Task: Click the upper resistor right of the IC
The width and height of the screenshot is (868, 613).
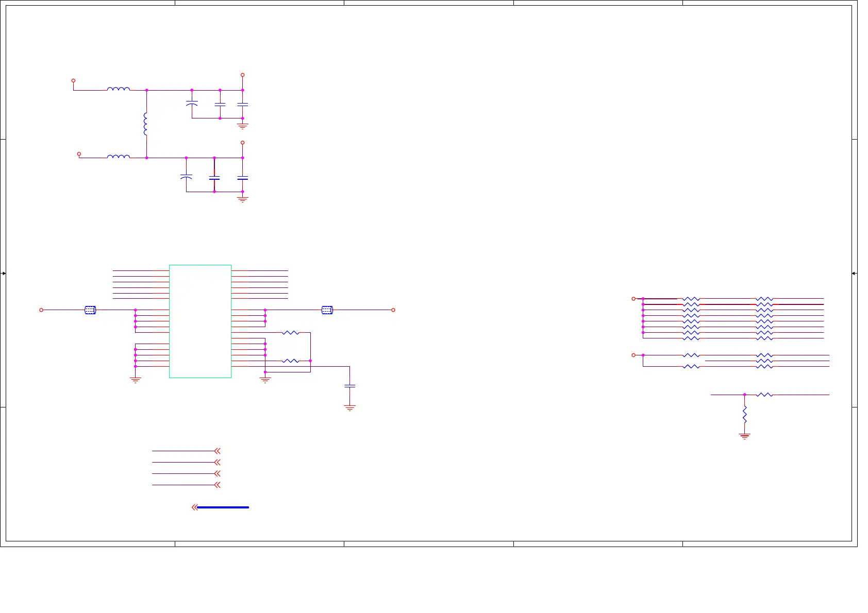Action: point(291,333)
